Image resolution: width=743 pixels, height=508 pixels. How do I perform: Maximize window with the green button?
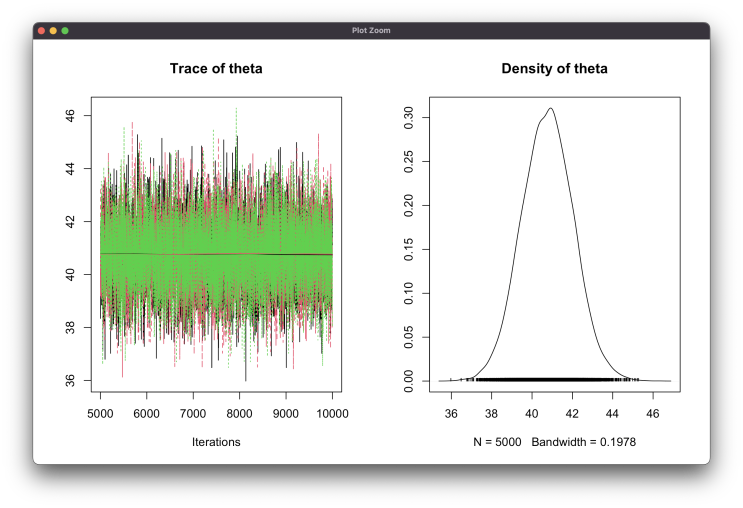click(x=65, y=31)
